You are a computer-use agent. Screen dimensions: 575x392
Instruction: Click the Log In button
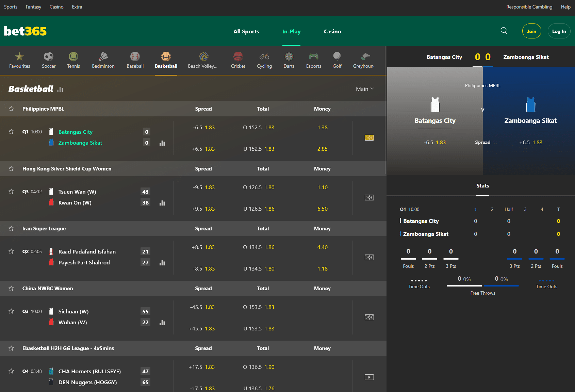tap(559, 31)
